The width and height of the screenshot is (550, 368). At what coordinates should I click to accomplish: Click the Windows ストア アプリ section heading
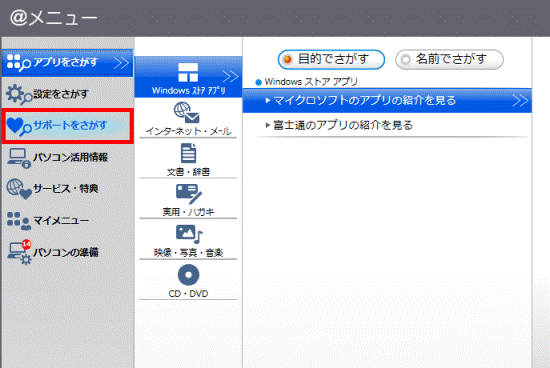tap(311, 82)
